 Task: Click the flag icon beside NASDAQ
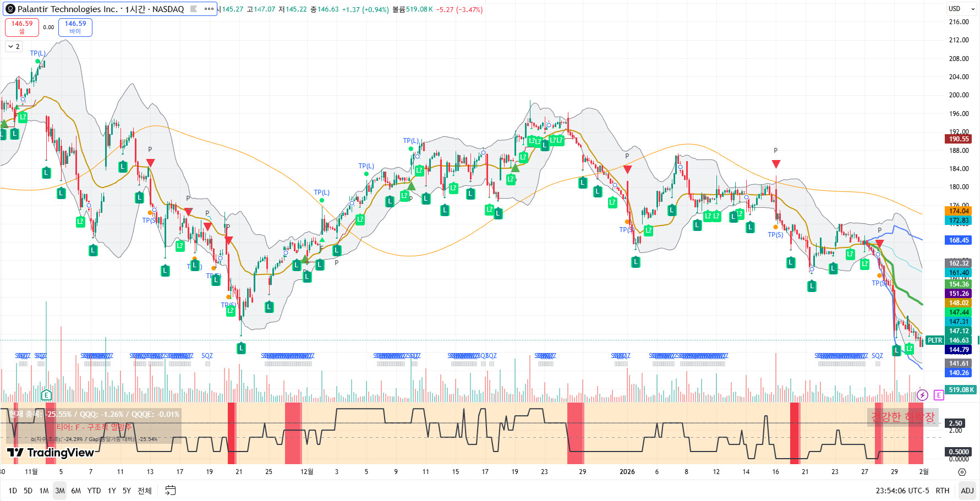[x=194, y=9]
